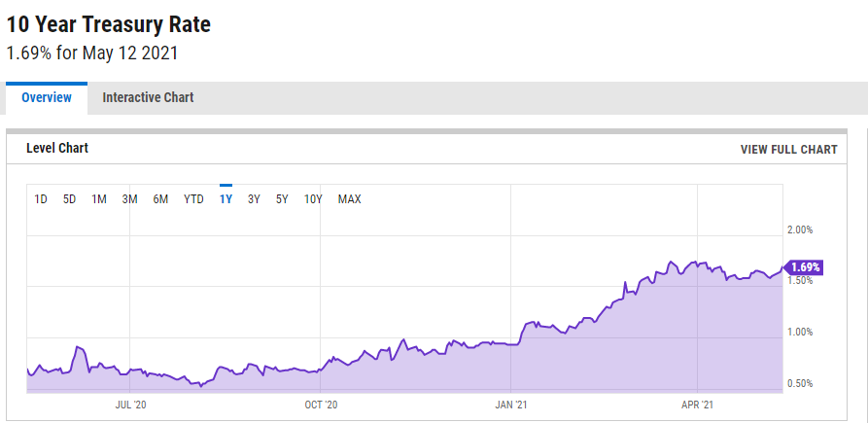Open the View Full Chart link
The height and width of the screenshot is (423, 868).
[x=788, y=149]
